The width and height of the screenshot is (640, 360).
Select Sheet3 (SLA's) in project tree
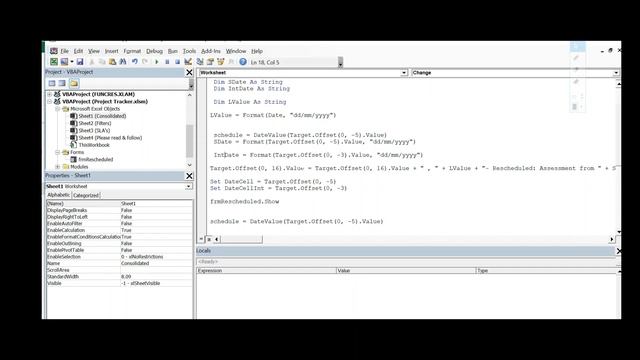(x=94, y=131)
